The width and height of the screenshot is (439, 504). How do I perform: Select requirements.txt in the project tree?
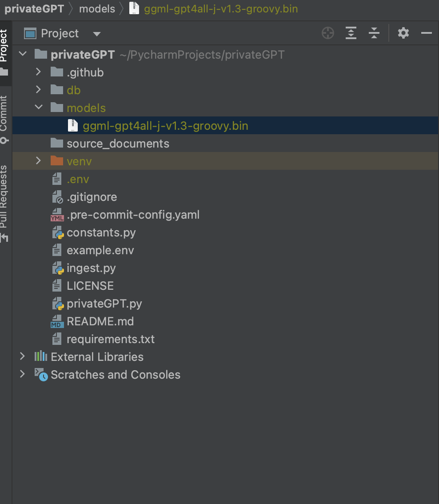[x=110, y=340]
